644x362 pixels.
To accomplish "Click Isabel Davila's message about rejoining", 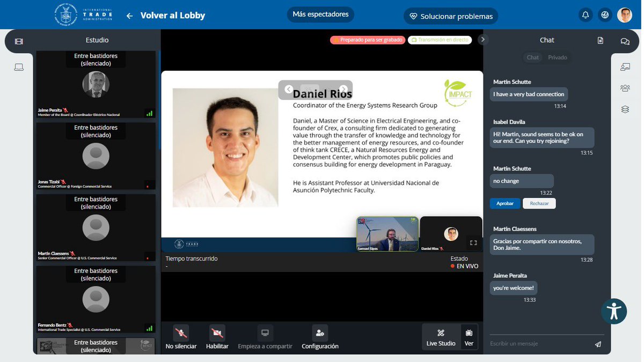I will point(542,138).
